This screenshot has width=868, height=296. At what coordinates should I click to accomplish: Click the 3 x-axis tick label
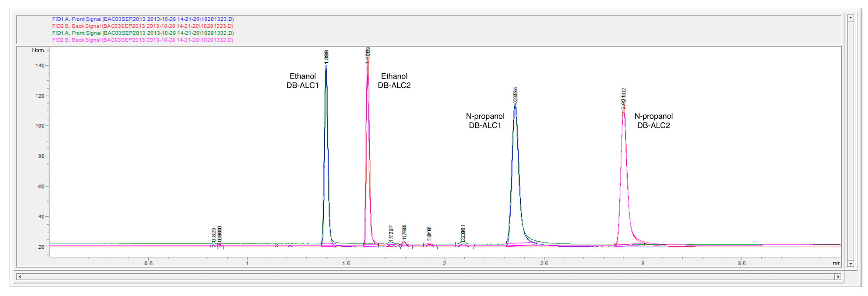pyautogui.click(x=643, y=263)
